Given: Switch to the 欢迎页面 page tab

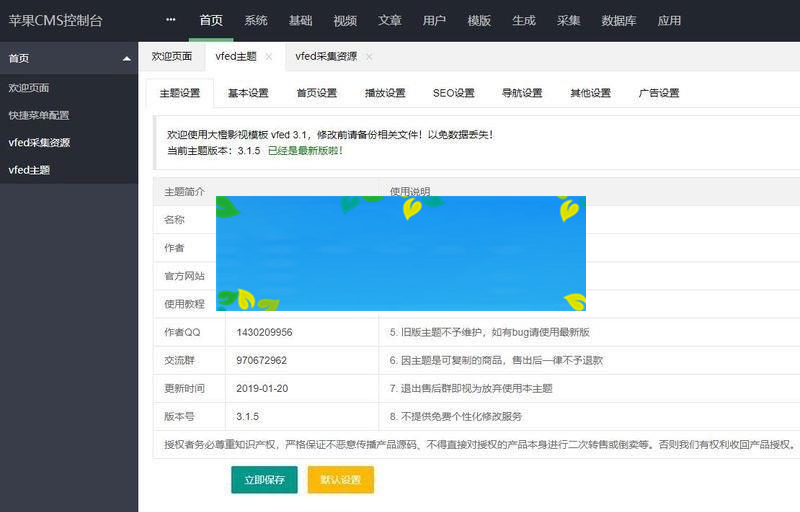Looking at the screenshot, I should pos(171,57).
